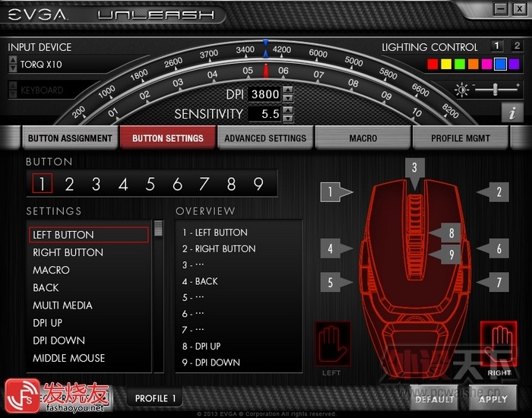The height and width of the screenshot is (418, 532).
Task: Click mouse diagram callout 1
Action: 336,192
